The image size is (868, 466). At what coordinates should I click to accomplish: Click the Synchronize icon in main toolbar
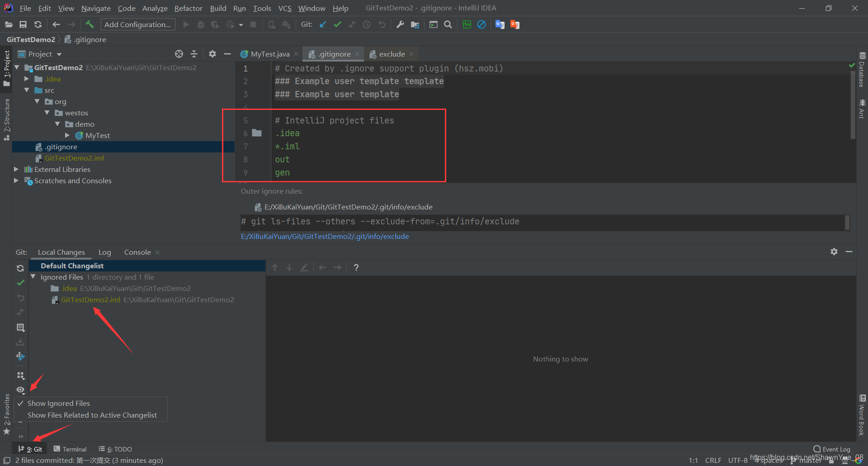38,24
